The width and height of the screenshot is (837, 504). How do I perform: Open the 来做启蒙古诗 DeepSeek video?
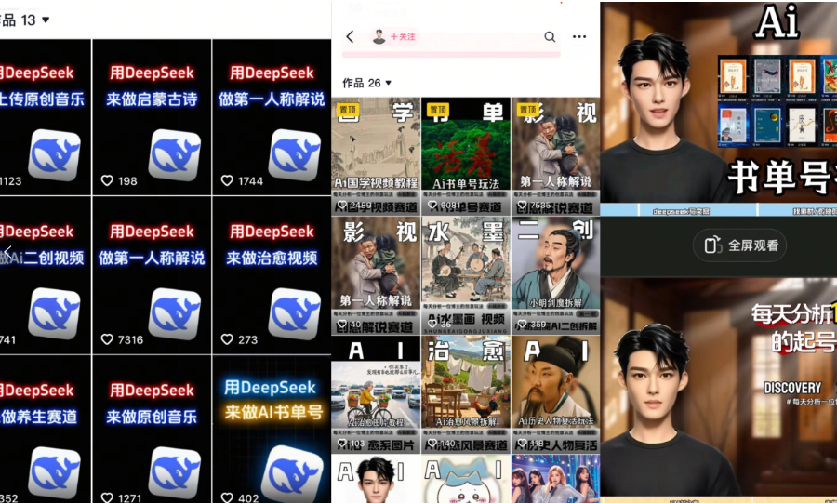[x=152, y=116]
